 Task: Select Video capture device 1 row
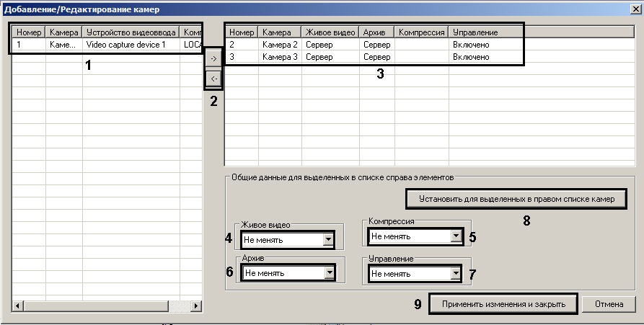[130, 45]
